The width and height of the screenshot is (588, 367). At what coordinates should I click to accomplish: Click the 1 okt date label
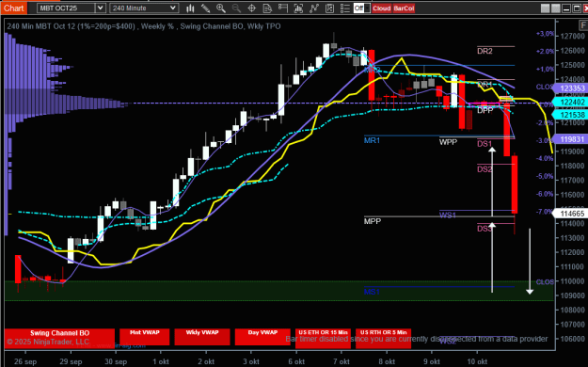pos(161,361)
